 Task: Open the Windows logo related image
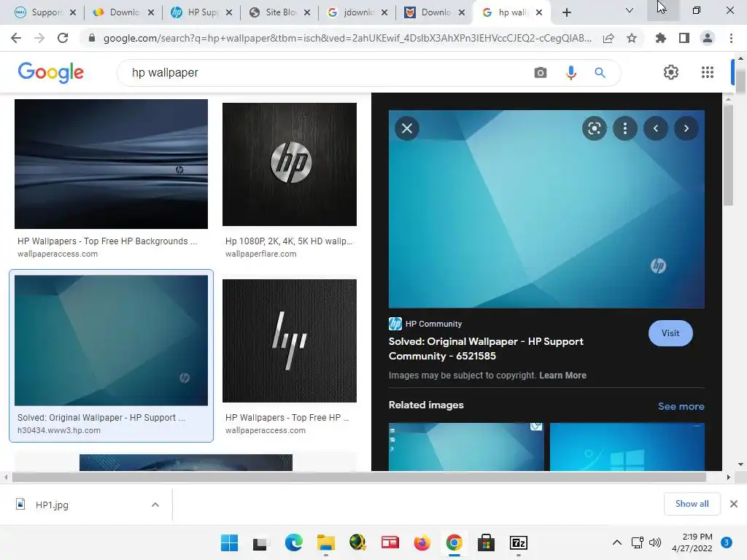(x=627, y=447)
